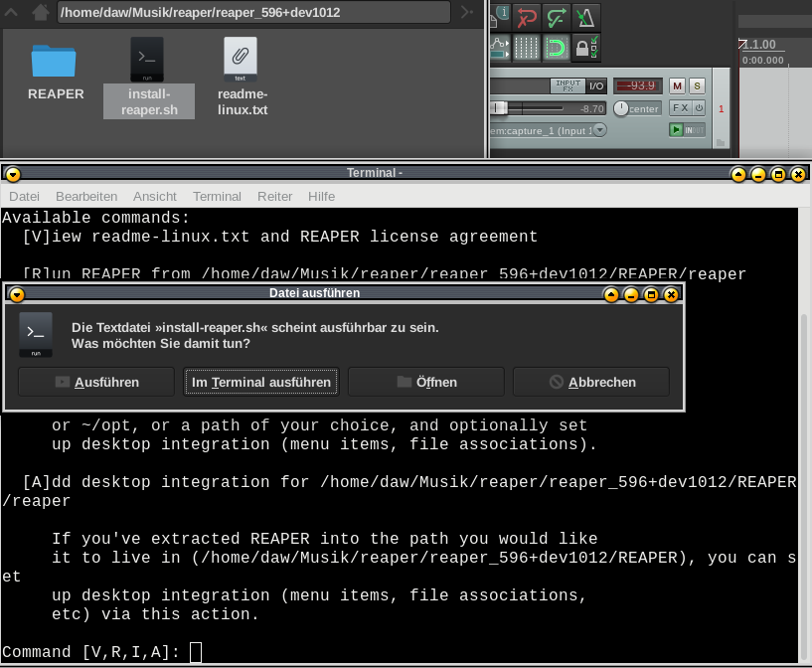This screenshot has width=812, height=668.
Task: Open the Terminal menu item
Action: tap(217, 197)
